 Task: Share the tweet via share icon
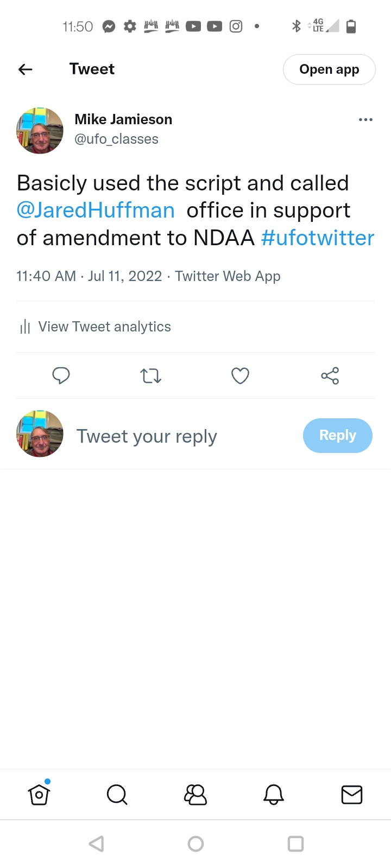pyautogui.click(x=330, y=375)
